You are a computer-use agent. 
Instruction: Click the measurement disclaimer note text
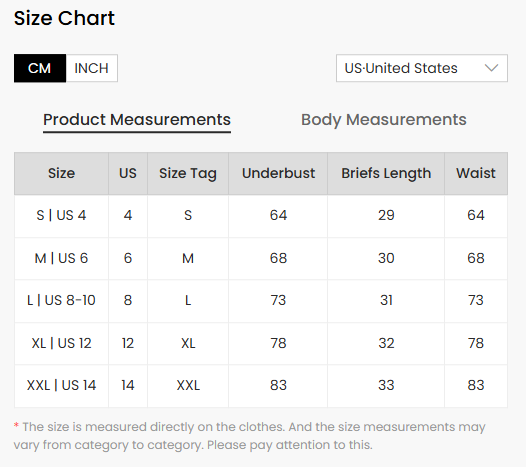250,436
